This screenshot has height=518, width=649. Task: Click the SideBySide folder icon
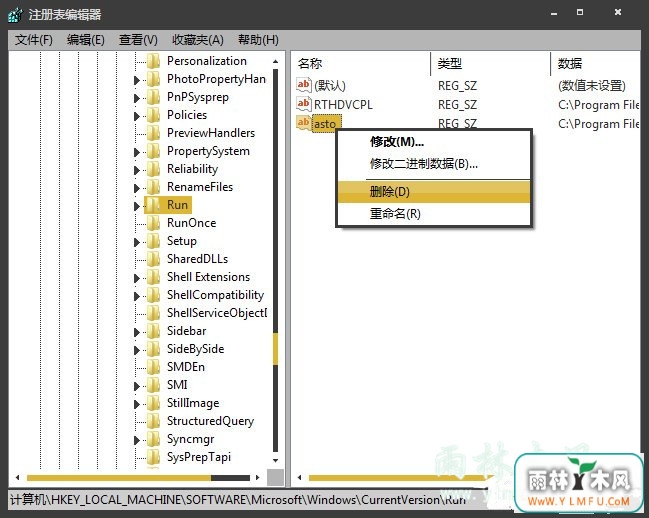coord(154,349)
